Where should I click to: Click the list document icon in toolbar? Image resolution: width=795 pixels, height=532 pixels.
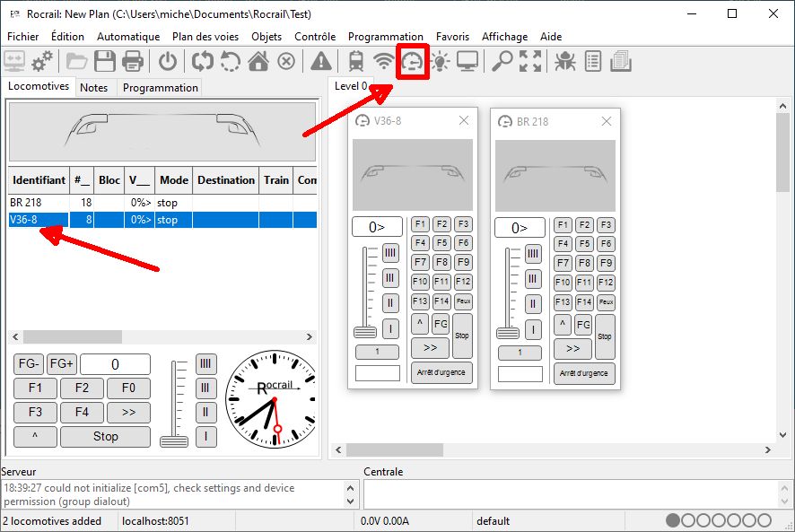(x=593, y=61)
